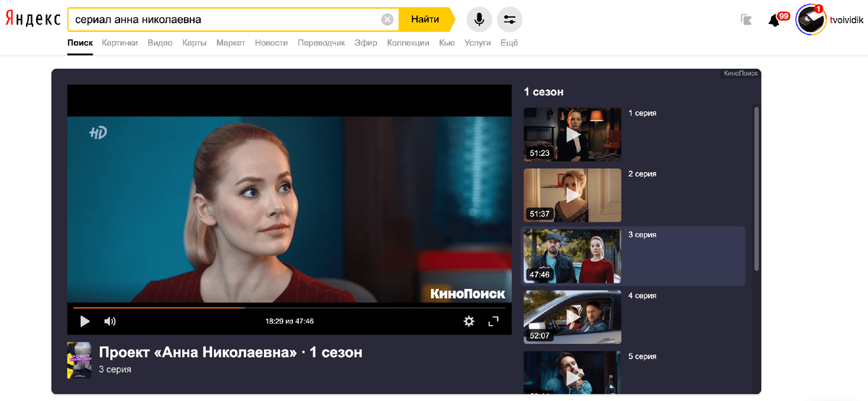The height and width of the screenshot is (401, 868).
Task: Open notifications bell icon
Action: (774, 20)
